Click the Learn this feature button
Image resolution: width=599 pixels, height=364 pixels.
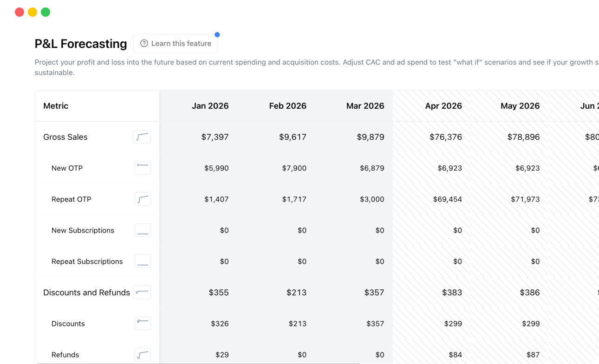tap(176, 43)
